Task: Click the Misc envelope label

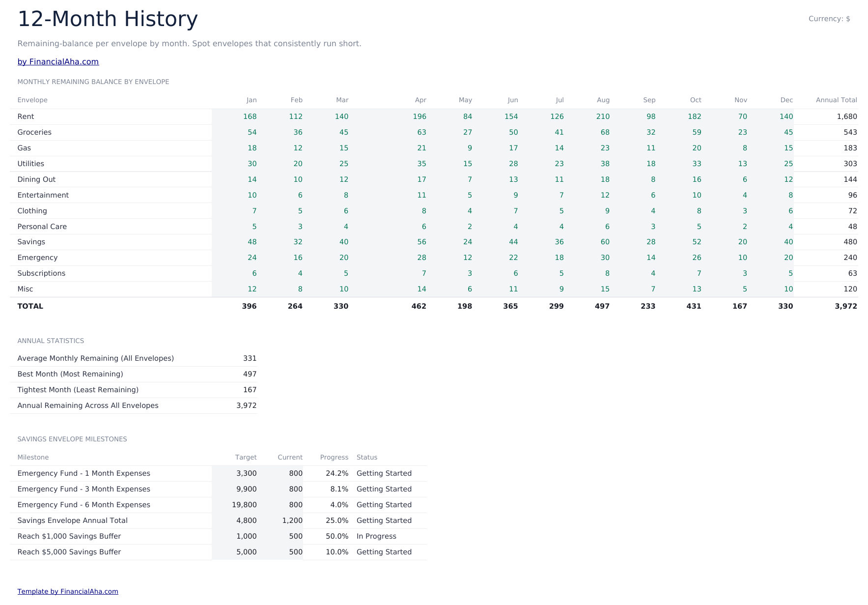Action: click(x=25, y=289)
